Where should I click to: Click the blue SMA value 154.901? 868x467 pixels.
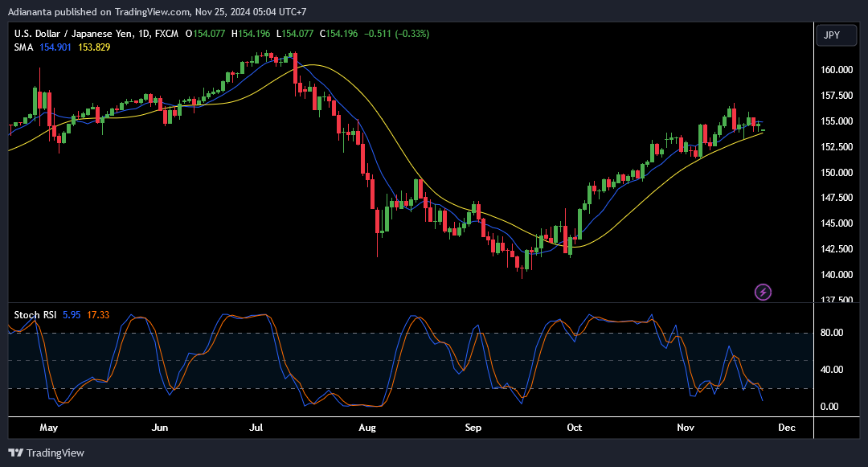[55, 47]
